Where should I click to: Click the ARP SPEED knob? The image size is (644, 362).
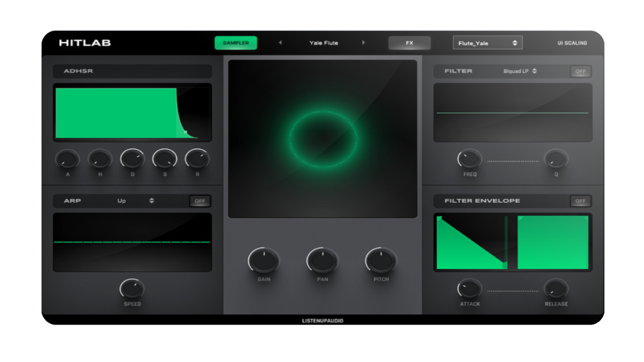tap(132, 289)
